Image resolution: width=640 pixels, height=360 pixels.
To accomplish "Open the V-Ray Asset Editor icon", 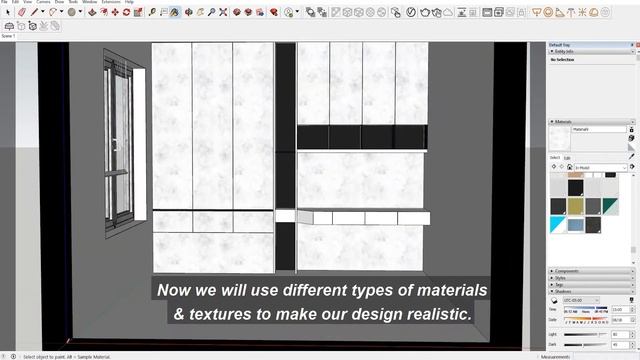I will pyautogui.click(x=411, y=12).
